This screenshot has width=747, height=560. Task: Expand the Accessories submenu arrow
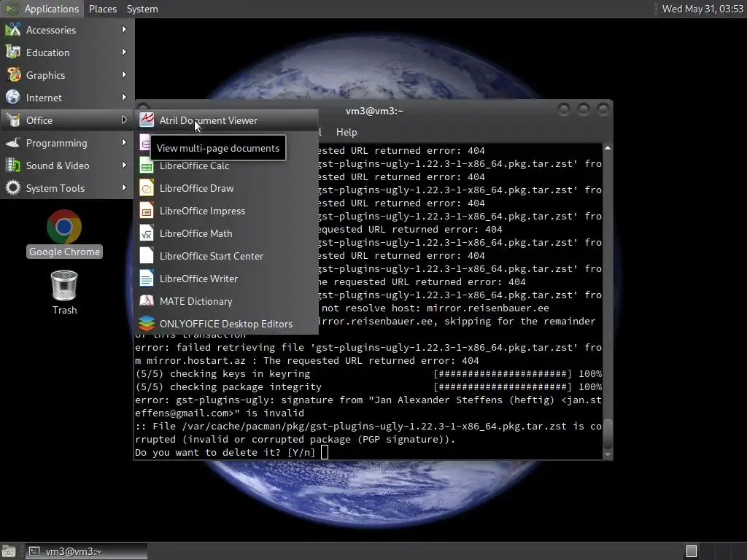pyautogui.click(x=124, y=29)
